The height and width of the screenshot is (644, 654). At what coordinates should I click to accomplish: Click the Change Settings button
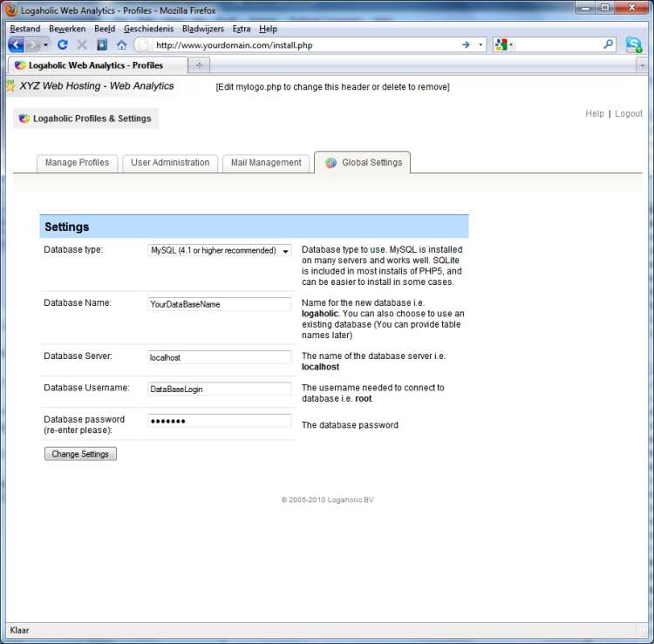coord(80,454)
